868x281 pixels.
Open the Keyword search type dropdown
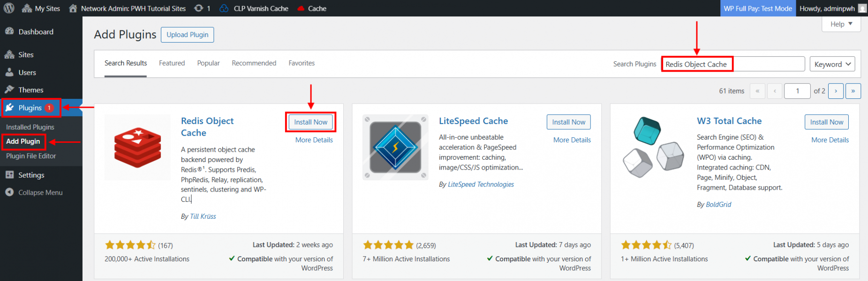[x=832, y=64]
